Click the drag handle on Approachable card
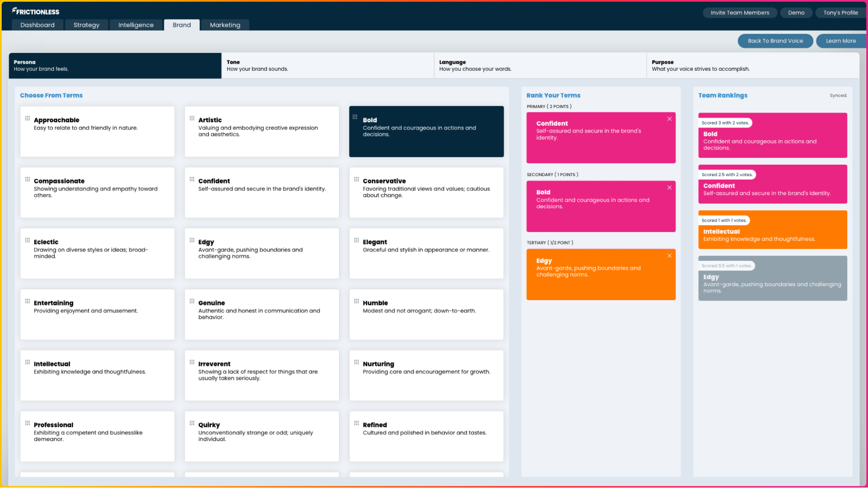This screenshot has width=868, height=488. [x=27, y=118]
